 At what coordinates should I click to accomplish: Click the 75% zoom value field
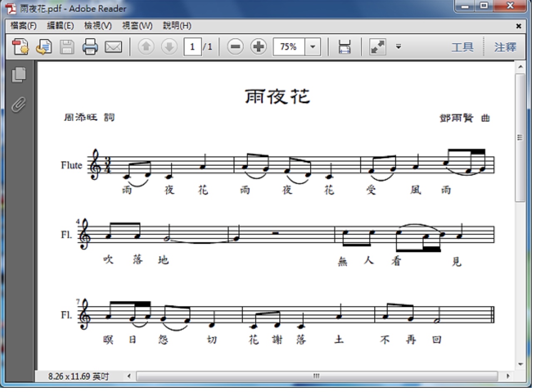289,47
